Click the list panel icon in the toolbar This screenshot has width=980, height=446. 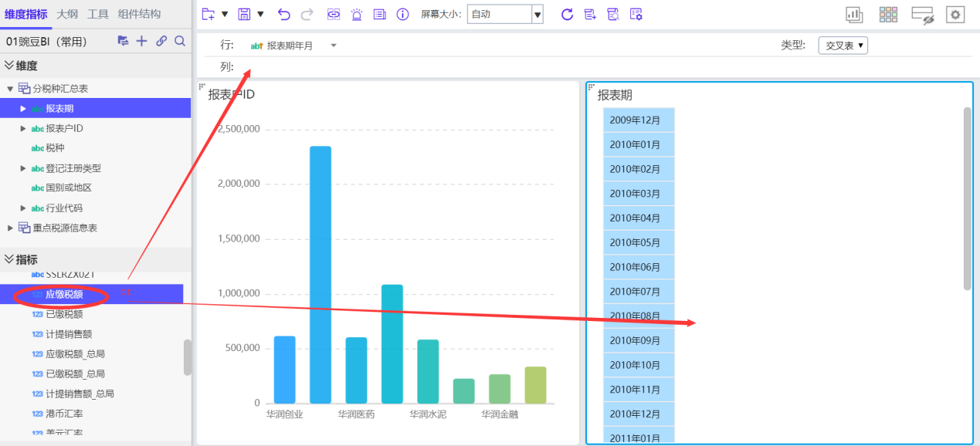coord(379,14)
